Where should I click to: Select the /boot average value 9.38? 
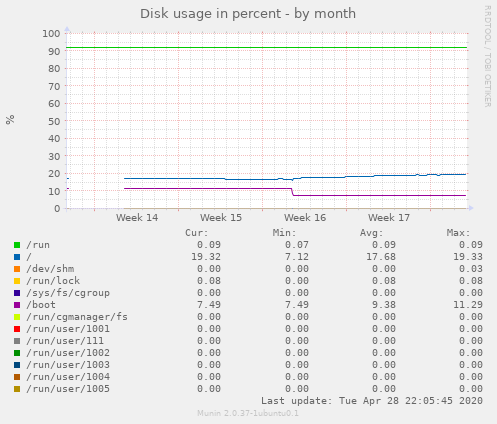pos(384,305)
